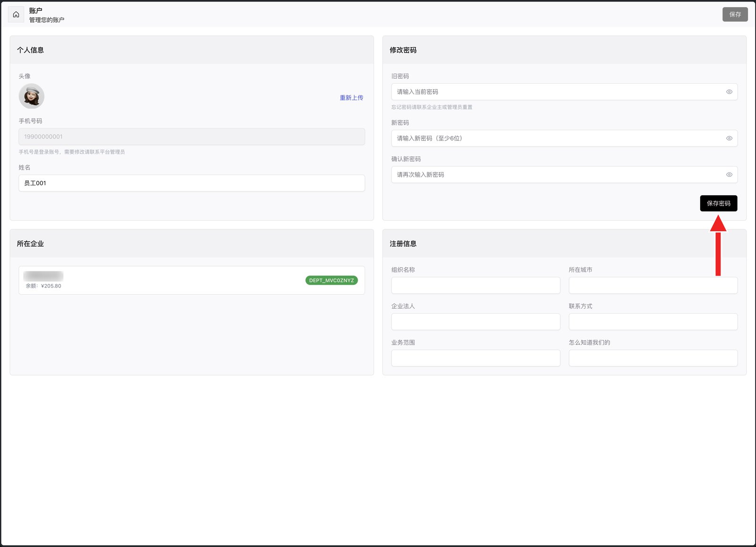
Task: Focus the 旧密码 input field
Action: [x=564, y=92]
